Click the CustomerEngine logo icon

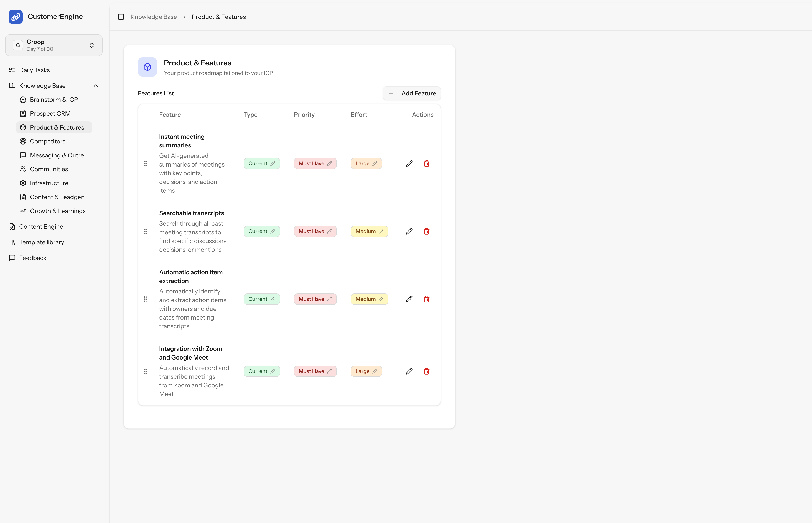point(16,17)
